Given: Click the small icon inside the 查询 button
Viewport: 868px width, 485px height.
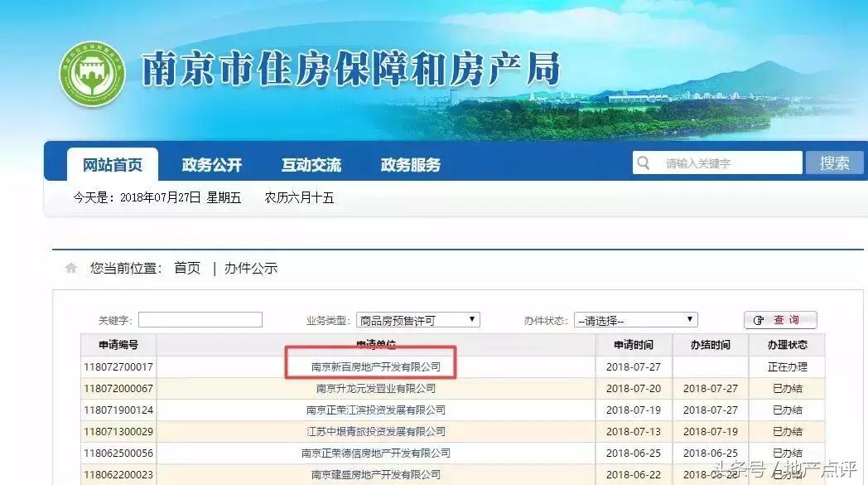Looking at the screenshot, I should [x=759, y=319].
